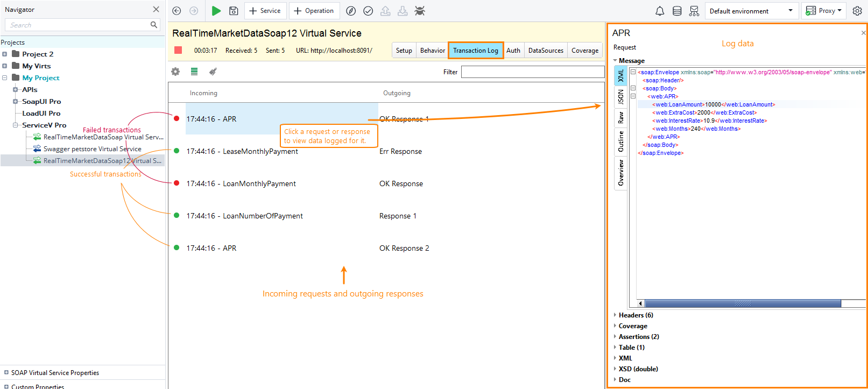868x389 pixels.
Task: Close the Navigator panel
Action: 156,9
